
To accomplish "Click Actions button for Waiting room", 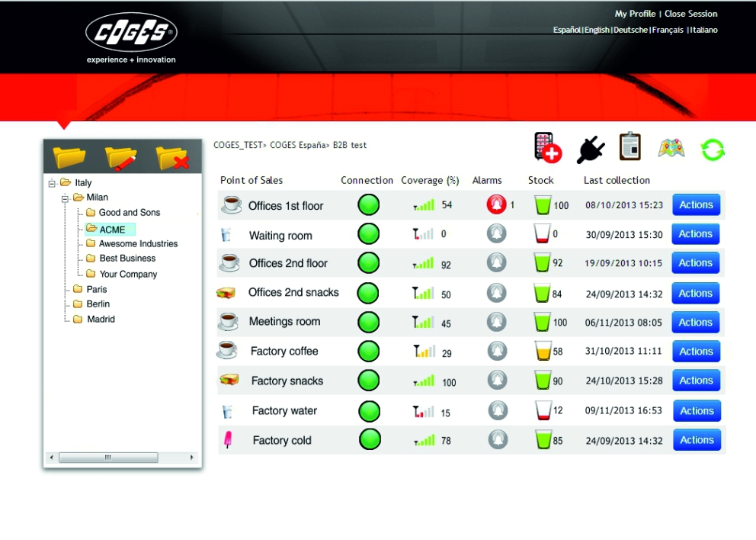I will (x=695, y=234).
